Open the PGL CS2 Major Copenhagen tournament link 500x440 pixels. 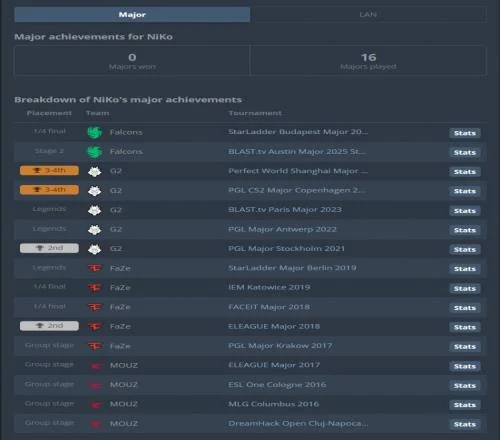point(297,190)
